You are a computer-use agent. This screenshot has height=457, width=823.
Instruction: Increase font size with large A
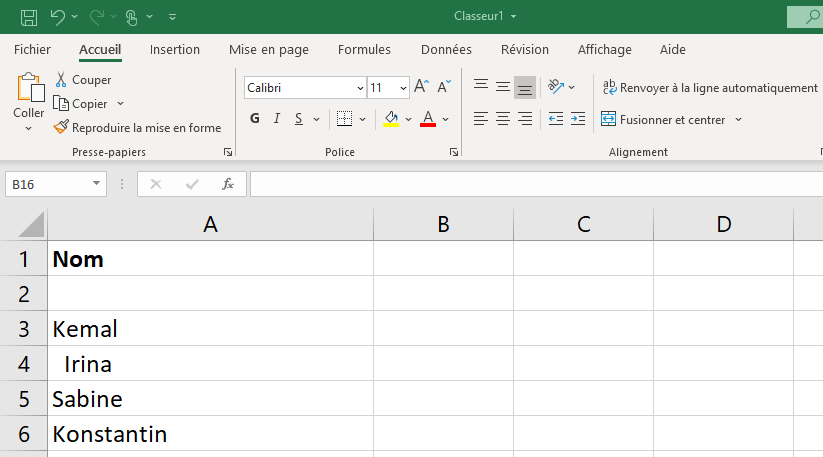(x=421, y=86)
